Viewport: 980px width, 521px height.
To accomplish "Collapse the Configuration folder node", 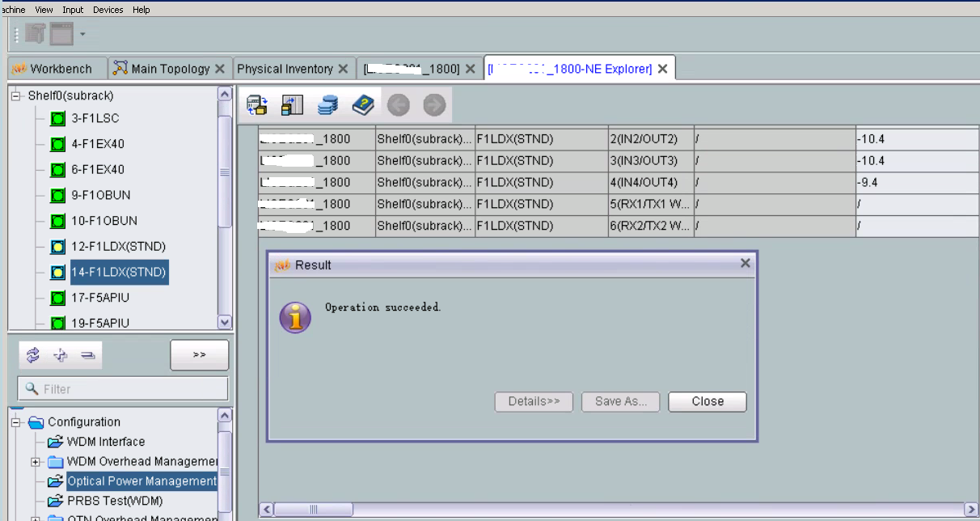I will (x=15, y=422).
